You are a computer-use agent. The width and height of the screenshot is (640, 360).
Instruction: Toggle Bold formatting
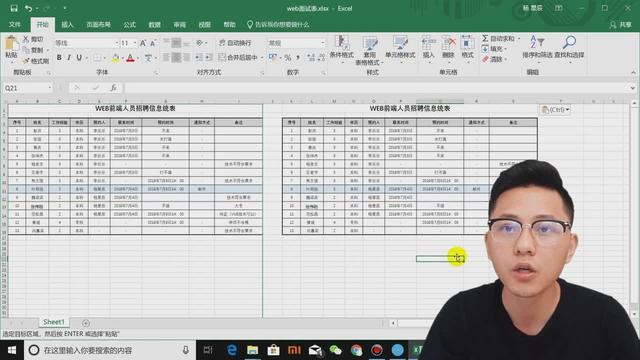(x=59, y=58)
